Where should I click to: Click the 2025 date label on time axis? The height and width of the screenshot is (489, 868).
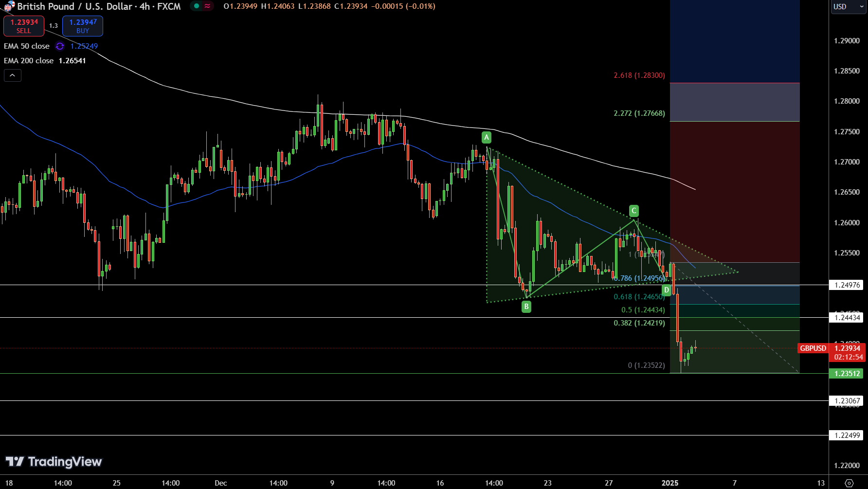670,483
